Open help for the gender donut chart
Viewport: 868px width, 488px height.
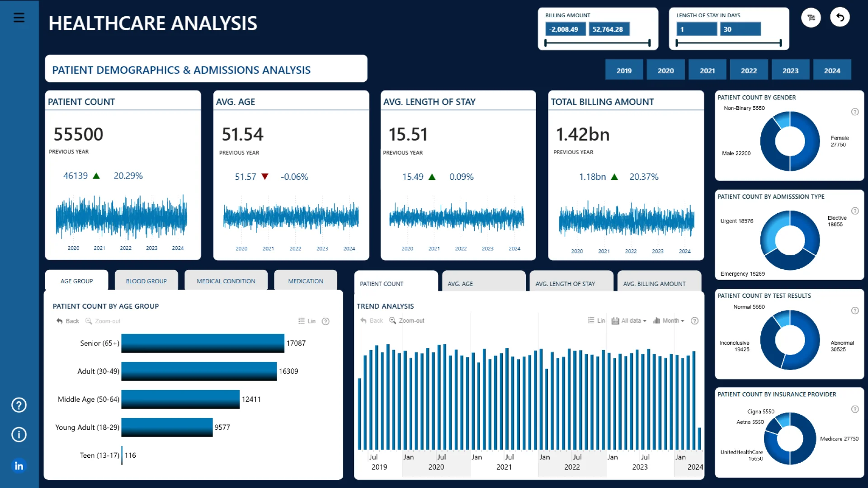coord(855,112)
